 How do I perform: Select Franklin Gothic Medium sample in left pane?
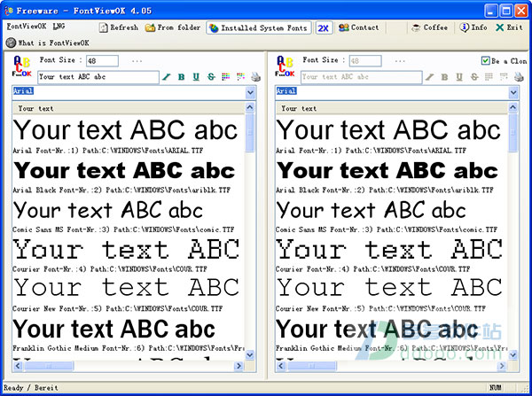point(114,329)
